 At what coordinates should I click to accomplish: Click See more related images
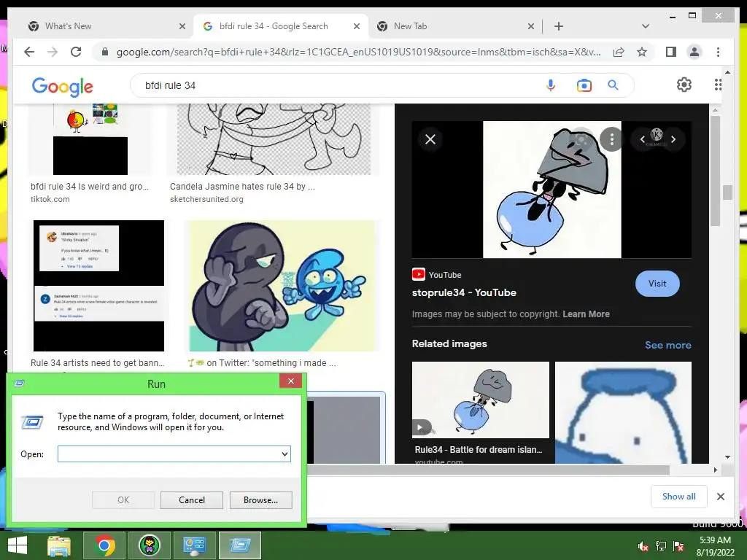(668, 345)
